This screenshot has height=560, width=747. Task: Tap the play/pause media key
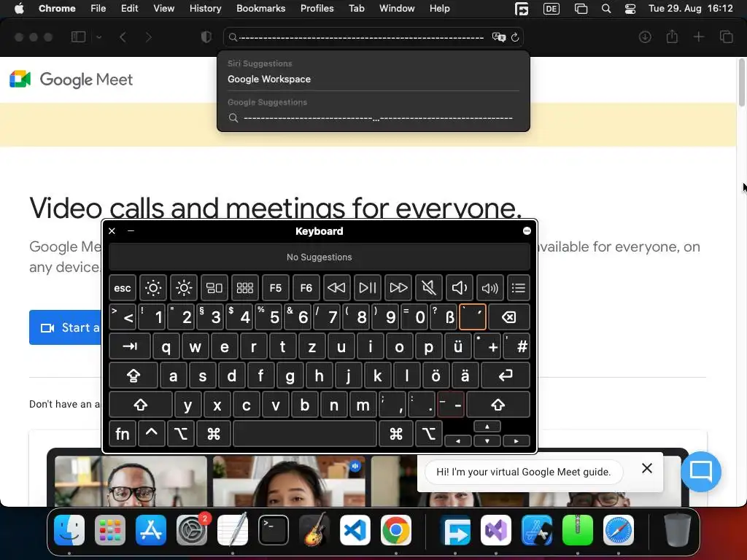(368, 288)
